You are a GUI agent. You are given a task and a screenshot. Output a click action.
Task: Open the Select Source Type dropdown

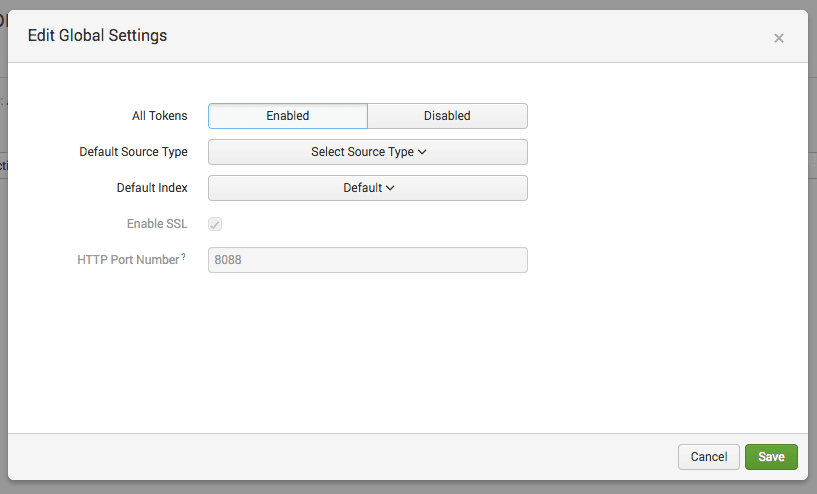[x=367, y=152]
